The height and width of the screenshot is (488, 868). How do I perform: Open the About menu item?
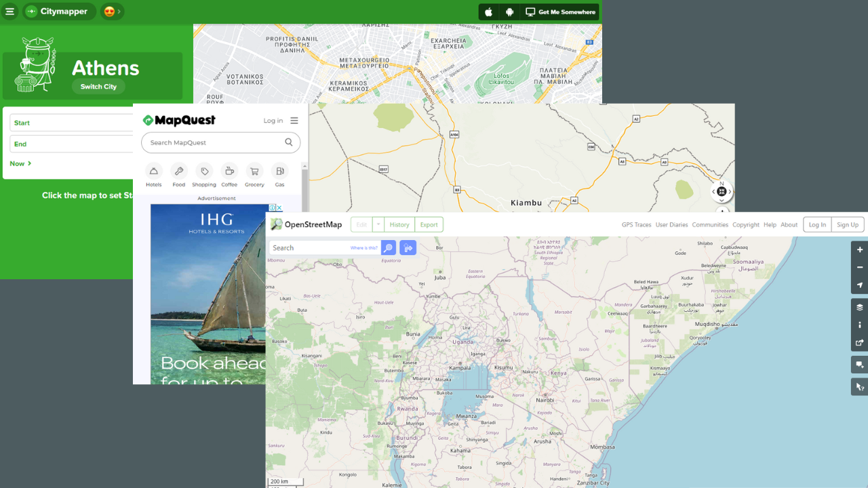[789, 224]
